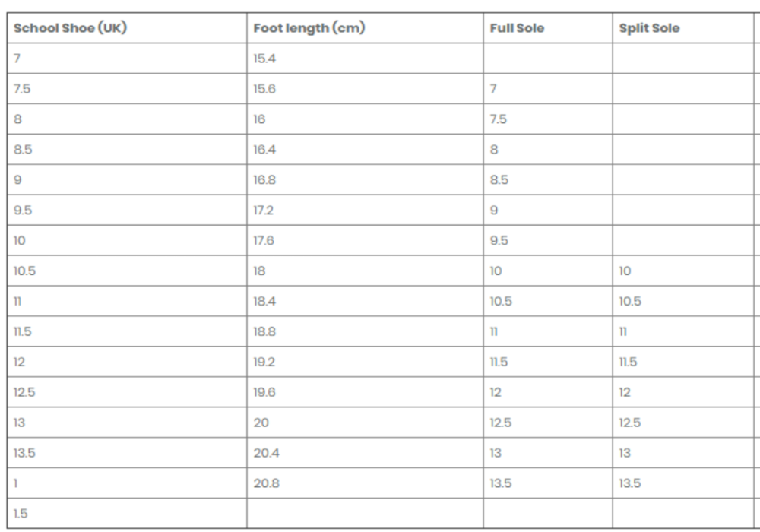Viewport: 760px width, 532px height.
Task: Select the 16.8 foot length cell
Action: click(x=264, y=180)
